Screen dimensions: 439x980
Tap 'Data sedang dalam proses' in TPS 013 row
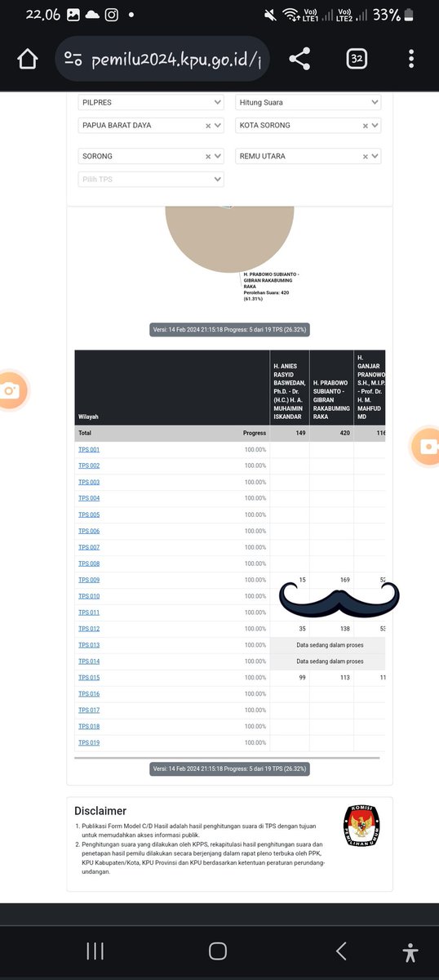[x=329, y=645]
